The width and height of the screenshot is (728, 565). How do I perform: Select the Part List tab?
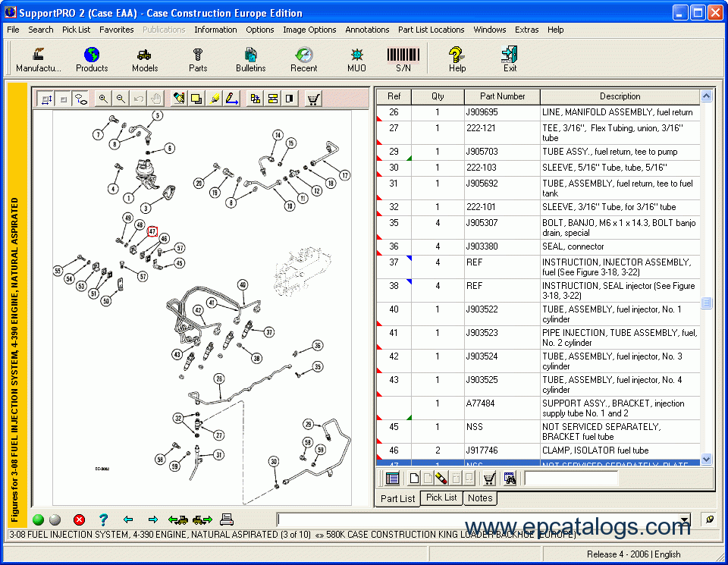point(397,498)
